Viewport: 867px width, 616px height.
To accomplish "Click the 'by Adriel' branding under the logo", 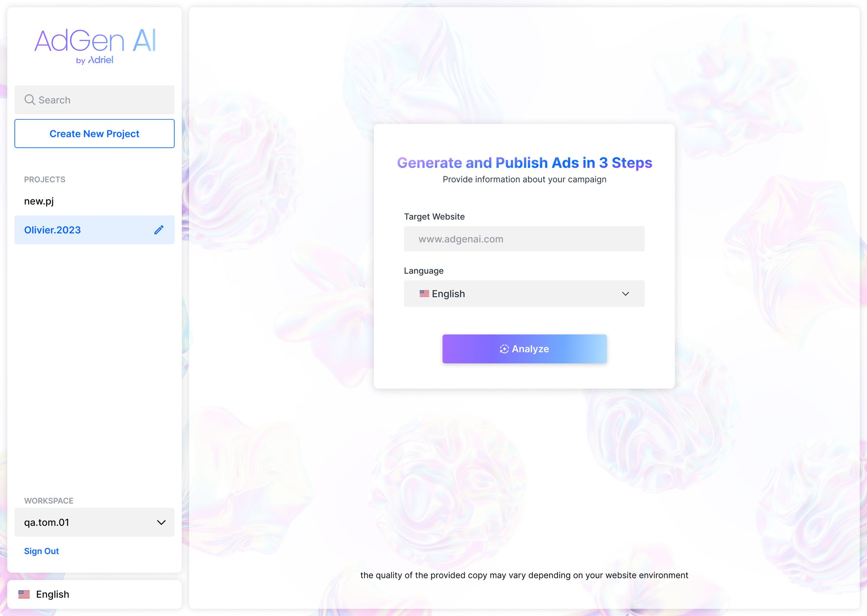I will 95,60.
